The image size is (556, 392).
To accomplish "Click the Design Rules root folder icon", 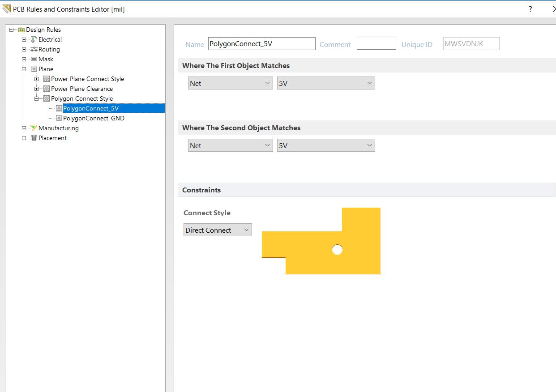I will 21,30.
